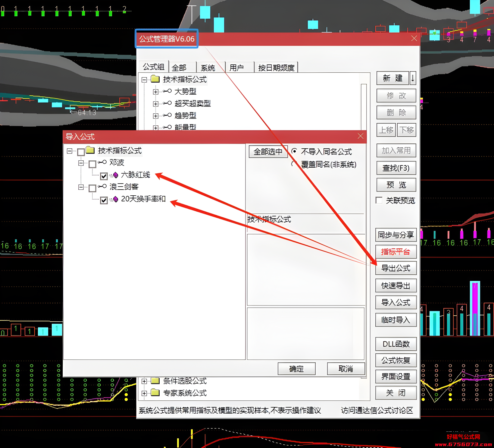Click the 导出公式 button
Screen dimensions: 494x448
(396, 268)
